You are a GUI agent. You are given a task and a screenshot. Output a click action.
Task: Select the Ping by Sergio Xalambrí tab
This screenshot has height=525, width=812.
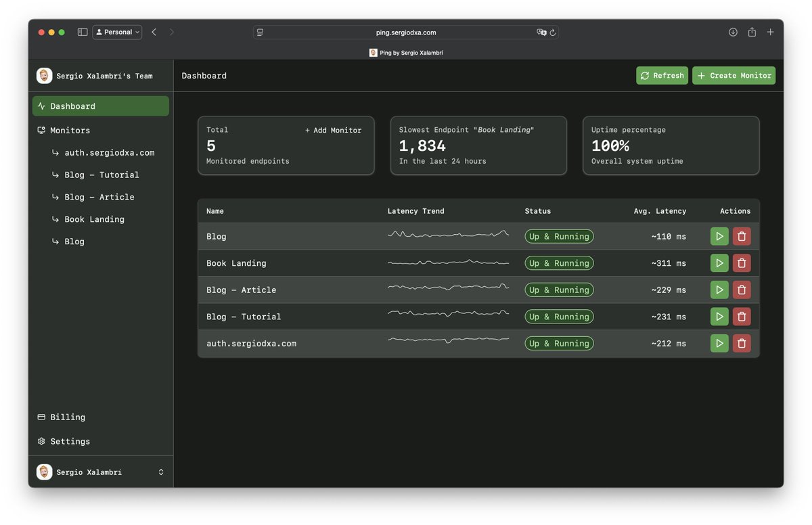[406, 53]
